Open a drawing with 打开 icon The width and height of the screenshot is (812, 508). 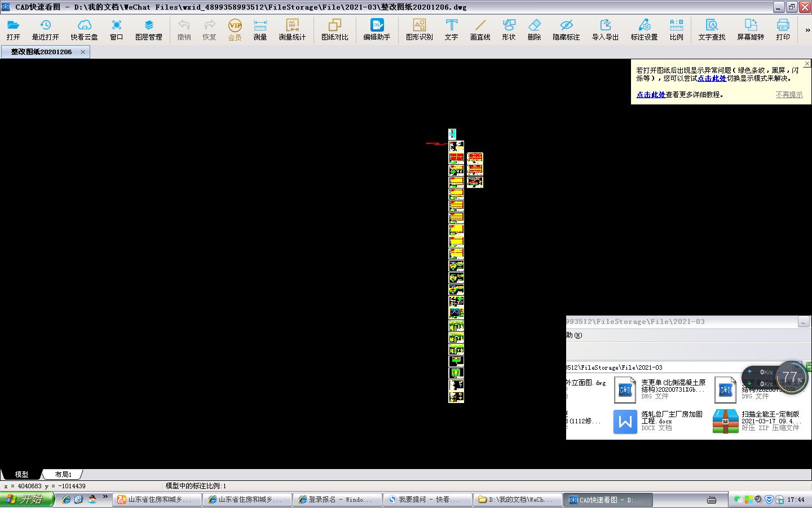point(13,29)
